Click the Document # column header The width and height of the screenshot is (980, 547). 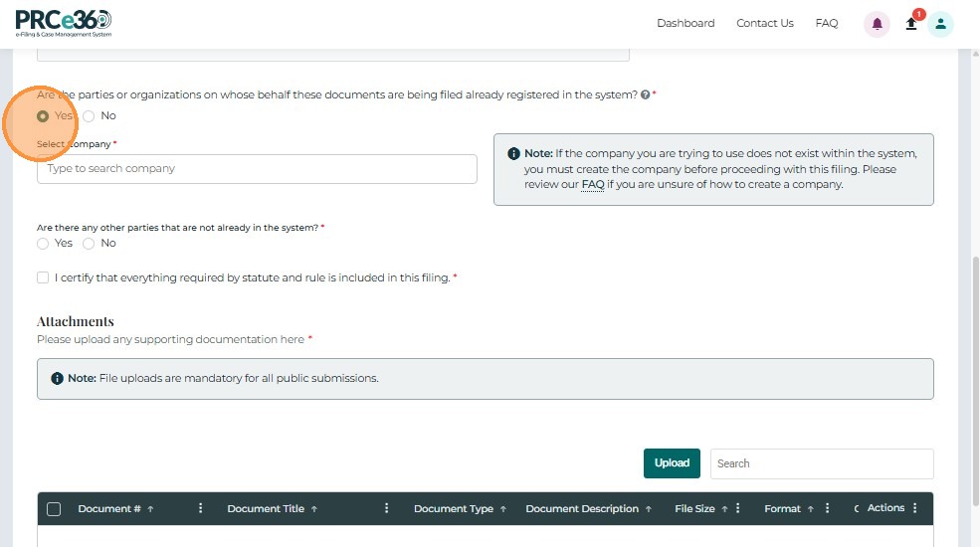pyautogui.click(x=109, y=509)
